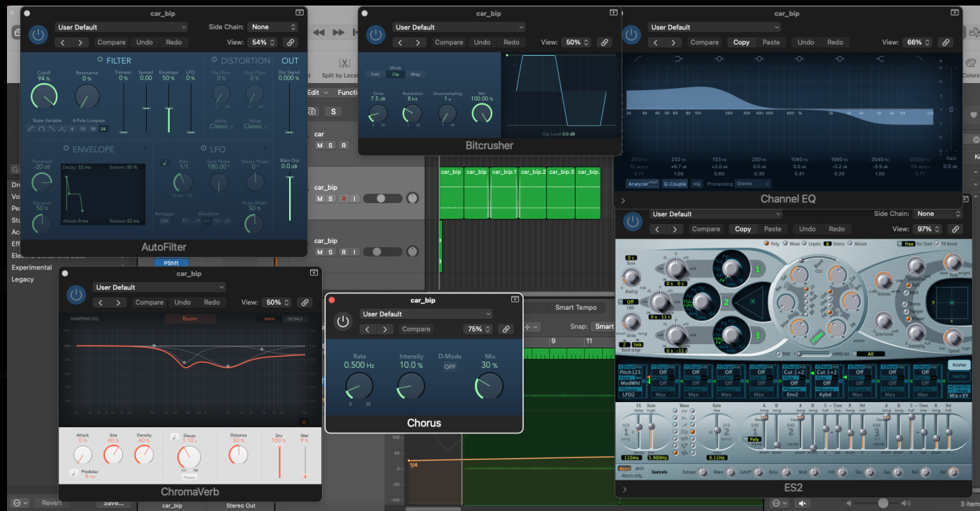Go to previous ChromaVerb preset

pyautogui.click(x=101, y=302)
